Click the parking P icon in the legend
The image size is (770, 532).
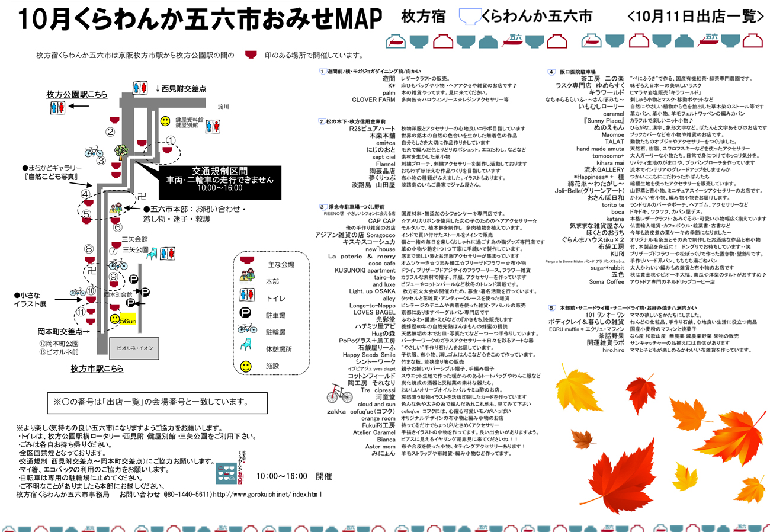point(245,314)
